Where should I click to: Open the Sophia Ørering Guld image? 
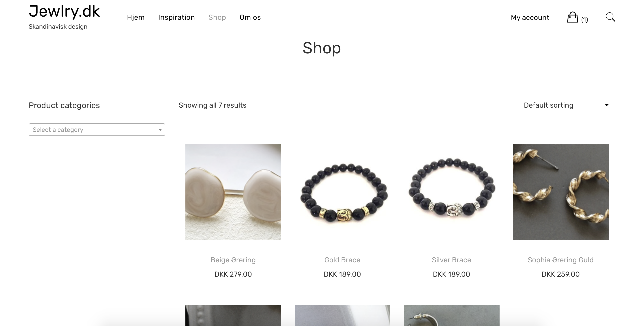click(x=560, y=192)
